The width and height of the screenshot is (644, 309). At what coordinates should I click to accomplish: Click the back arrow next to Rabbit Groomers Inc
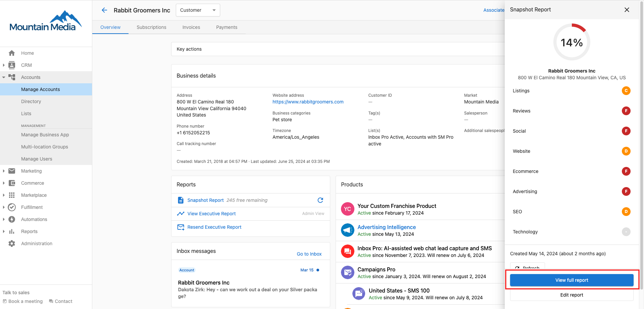point(104,10)
